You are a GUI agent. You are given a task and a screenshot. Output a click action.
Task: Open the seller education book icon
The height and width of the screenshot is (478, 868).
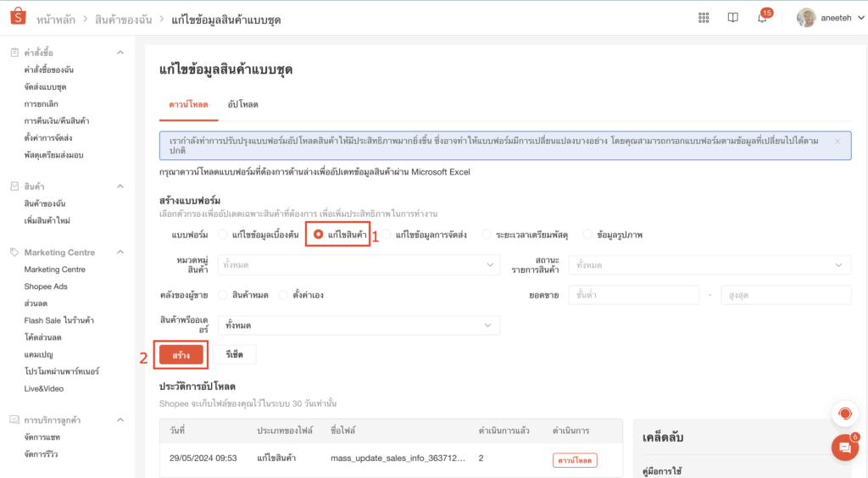pyautogui.click(x=733, y=18)
